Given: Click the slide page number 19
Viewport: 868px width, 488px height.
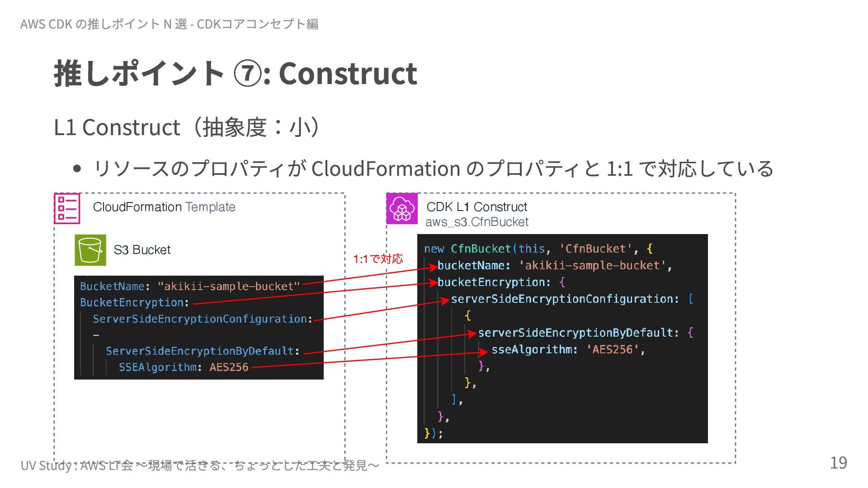Looking at the screenshot, I should tap(838, 463).
